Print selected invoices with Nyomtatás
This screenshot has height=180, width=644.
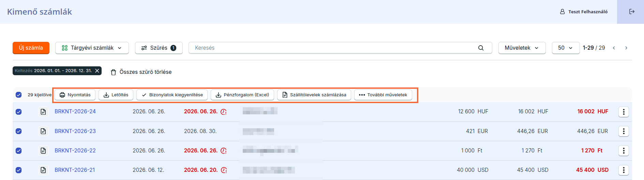click(75, 95)
